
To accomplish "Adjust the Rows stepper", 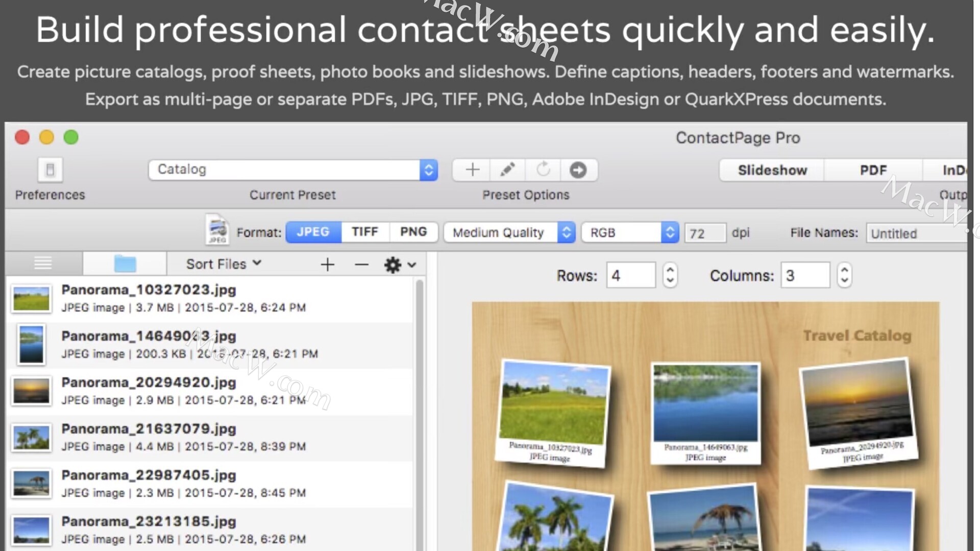I will tap(670, 275).
